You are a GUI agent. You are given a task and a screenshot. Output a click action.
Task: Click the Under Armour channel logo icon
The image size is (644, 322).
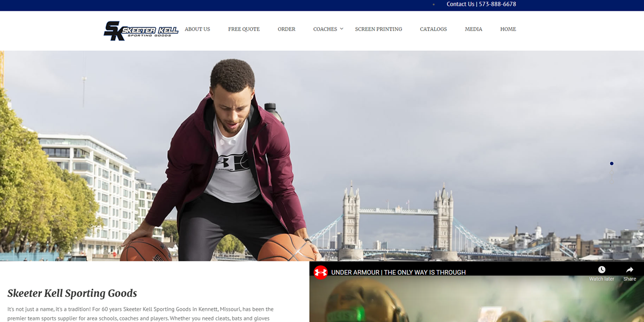(x=320, y=272)
